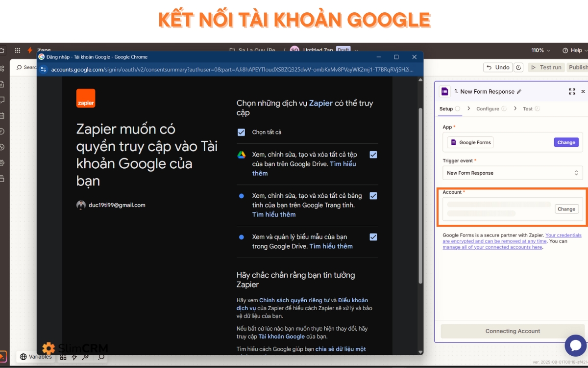Rename step with the pencil icon
This screenshot has height=368, width=588.
(x=519, y=91)
